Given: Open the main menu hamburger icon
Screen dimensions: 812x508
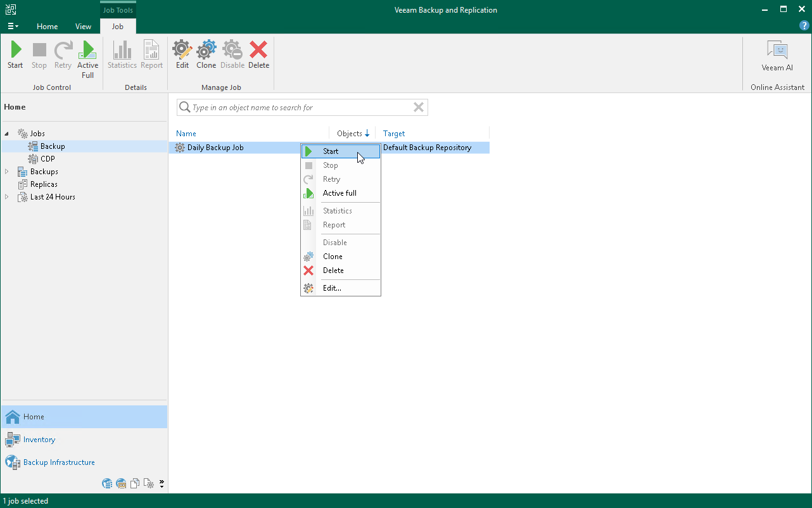Looking at the screenshot, I should click(12, 25).
